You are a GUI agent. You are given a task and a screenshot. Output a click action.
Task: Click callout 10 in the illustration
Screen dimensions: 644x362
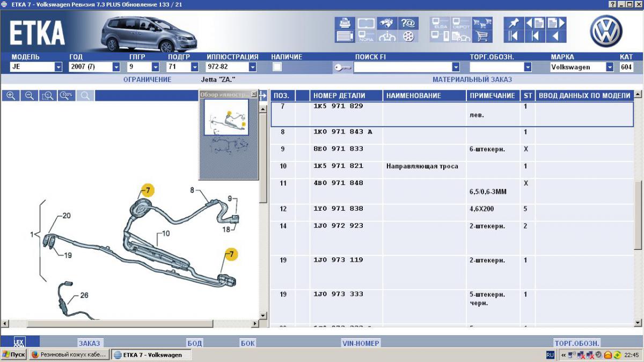(165, 233)
